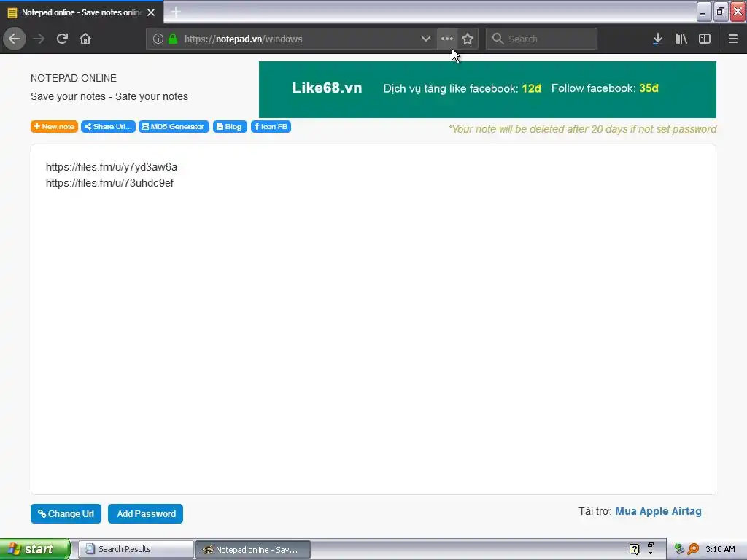The height and width of the screenshot is (560, 747).
Task: Click the help question mark tray icon
Action: coord(634,549)
